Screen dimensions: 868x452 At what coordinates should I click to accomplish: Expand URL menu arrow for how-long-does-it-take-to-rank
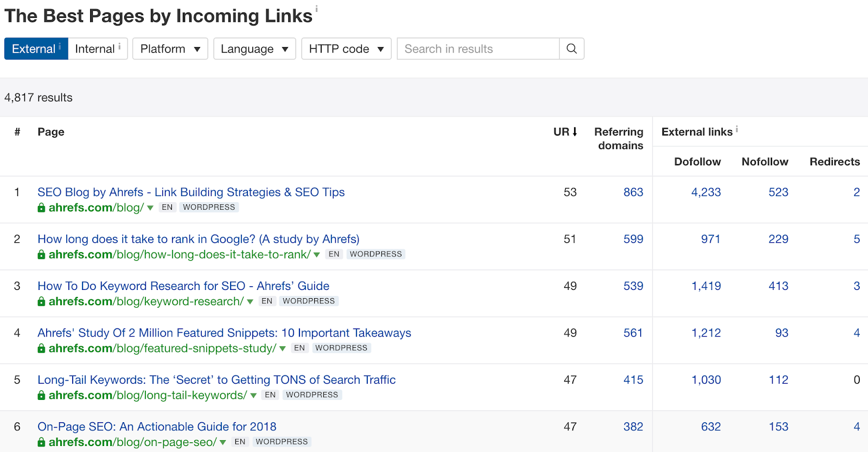click(317, 255)
